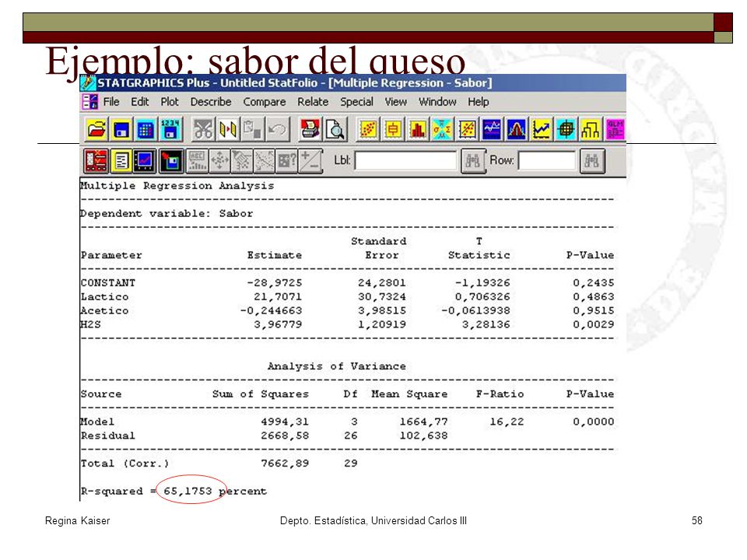The height and width of the screenshot is (560, 747).
Task: Open box-and-whisker plot icon
Action: tap(392, 129)
